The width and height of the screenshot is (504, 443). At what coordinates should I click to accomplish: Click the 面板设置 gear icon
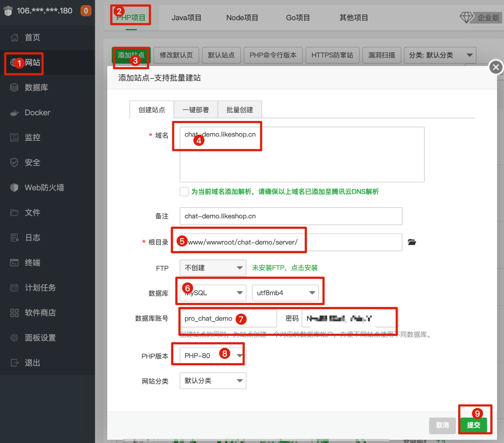[14, 338]
